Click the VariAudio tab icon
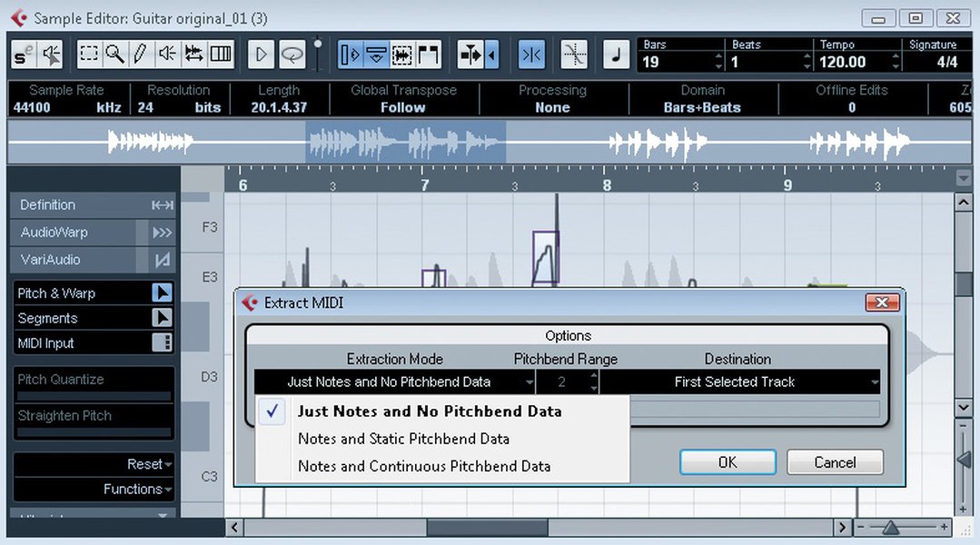 pos(162,260)
